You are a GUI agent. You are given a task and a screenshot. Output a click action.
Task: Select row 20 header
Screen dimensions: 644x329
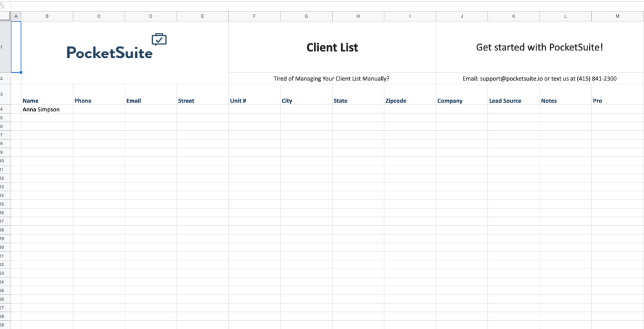5,247
